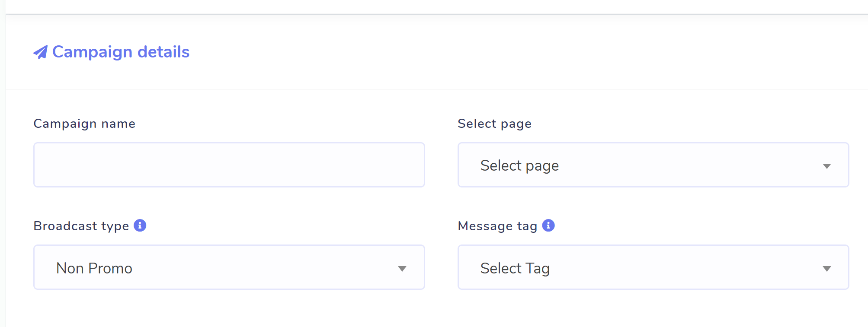Click the paper plane campaign icon
The image size is (868, 327).
point(40,52)
